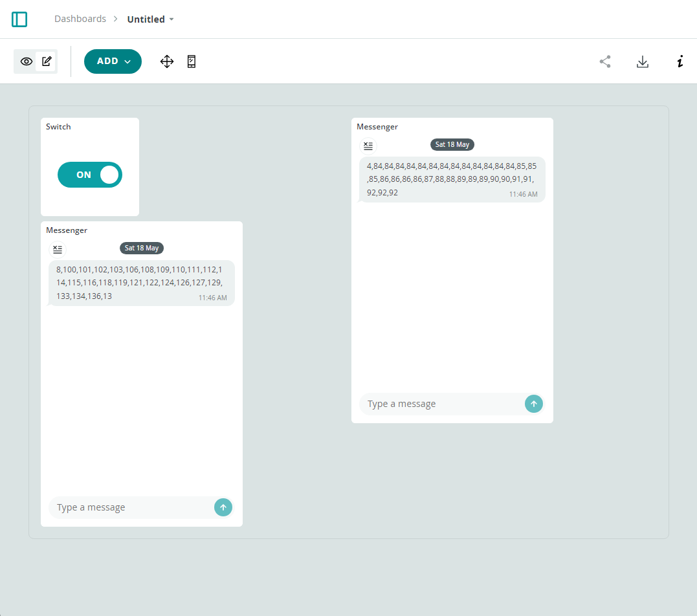Image resolution: width=697 pixels, height=616 pixels.
Task: Go to Dashboards breadcrumb
Action: click(80, 19)
